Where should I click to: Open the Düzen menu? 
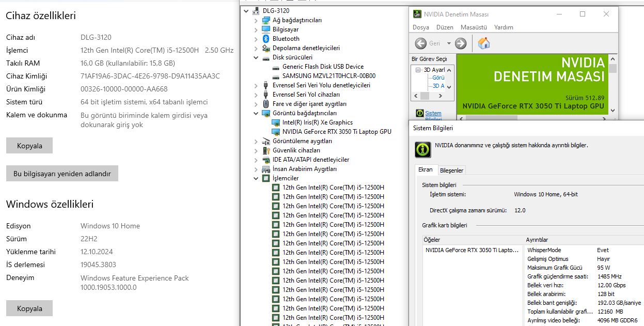(x=445, y=27)
